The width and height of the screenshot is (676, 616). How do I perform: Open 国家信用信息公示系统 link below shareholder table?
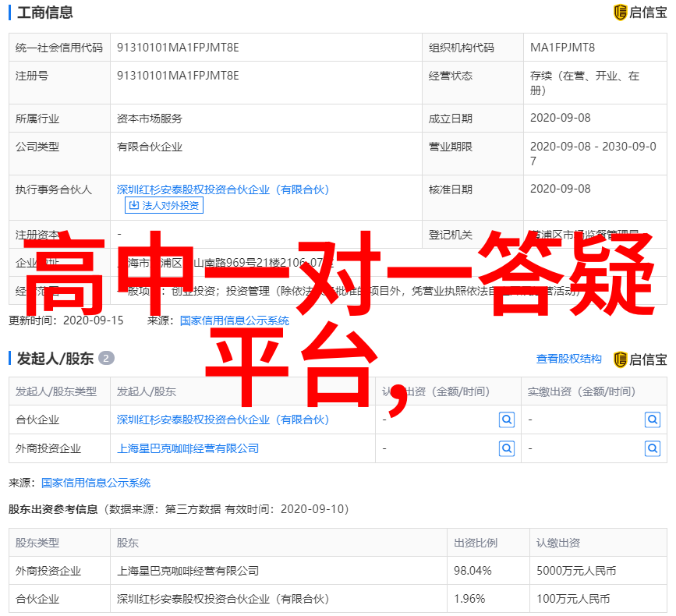coord(96,483)
